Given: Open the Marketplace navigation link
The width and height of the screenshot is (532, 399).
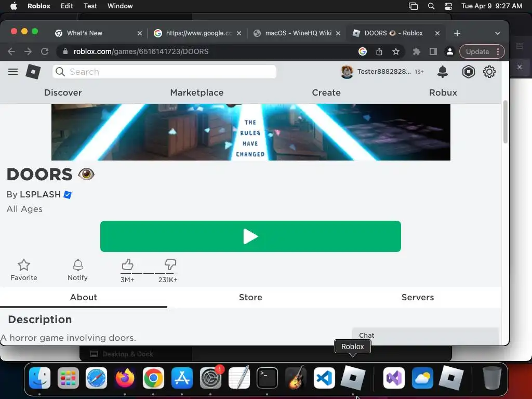Looking at the screenshot, I should pyautogui.click(x=197, y=92).
